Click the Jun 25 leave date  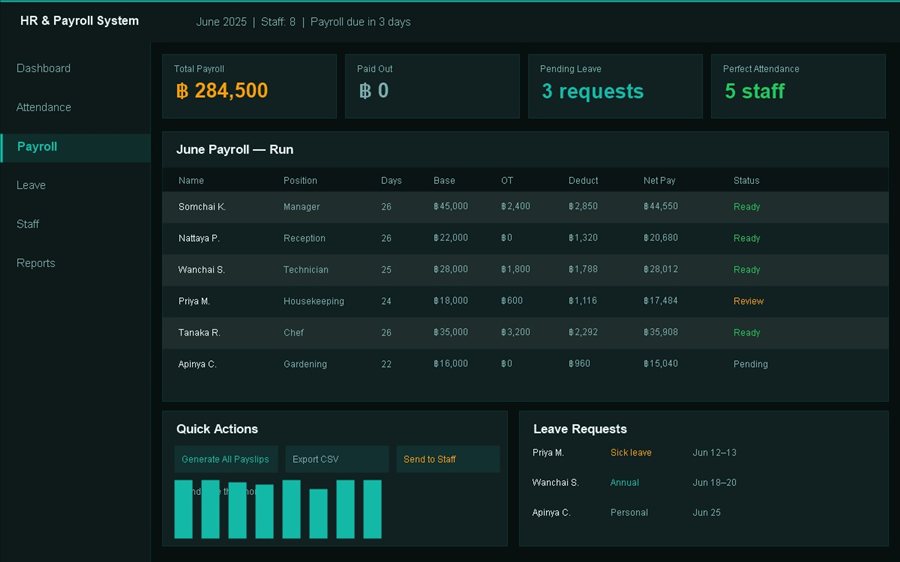click(707, 513)
